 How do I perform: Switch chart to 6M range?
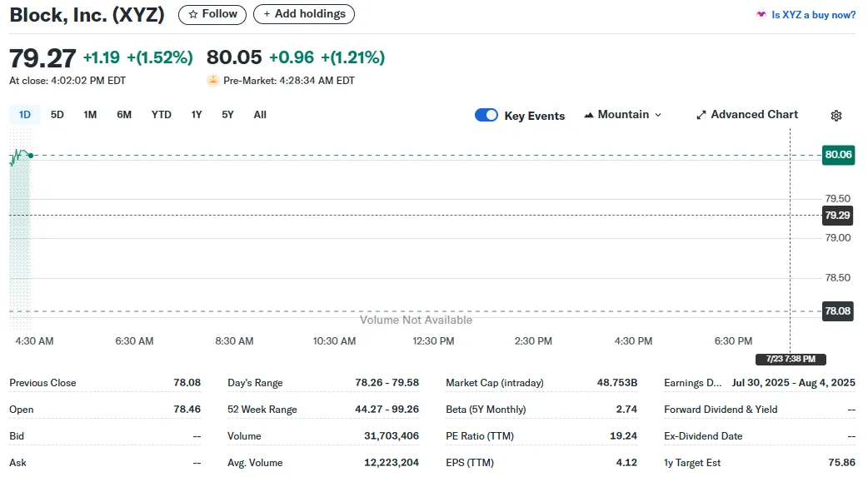124,115
